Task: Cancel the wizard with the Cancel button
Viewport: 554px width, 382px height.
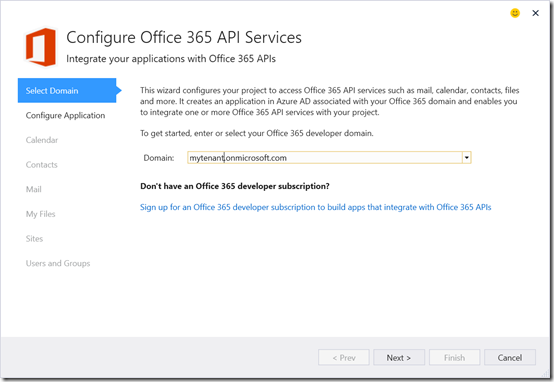Action: tap(510, 358)
